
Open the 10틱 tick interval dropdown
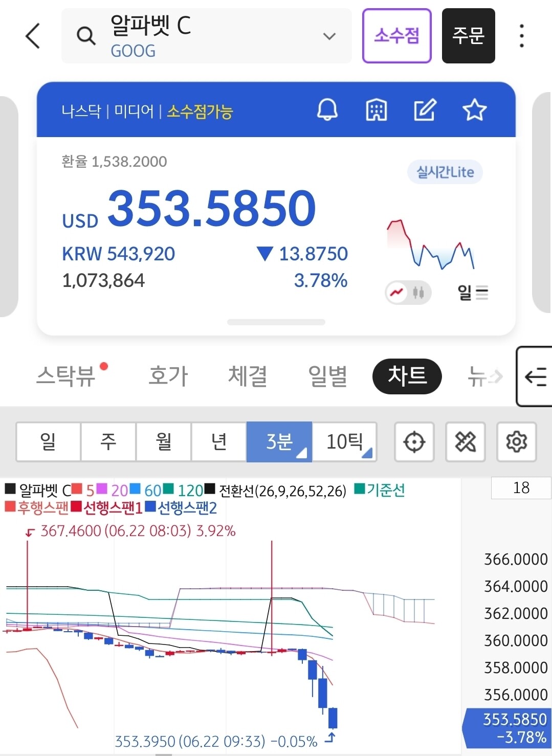344,441
